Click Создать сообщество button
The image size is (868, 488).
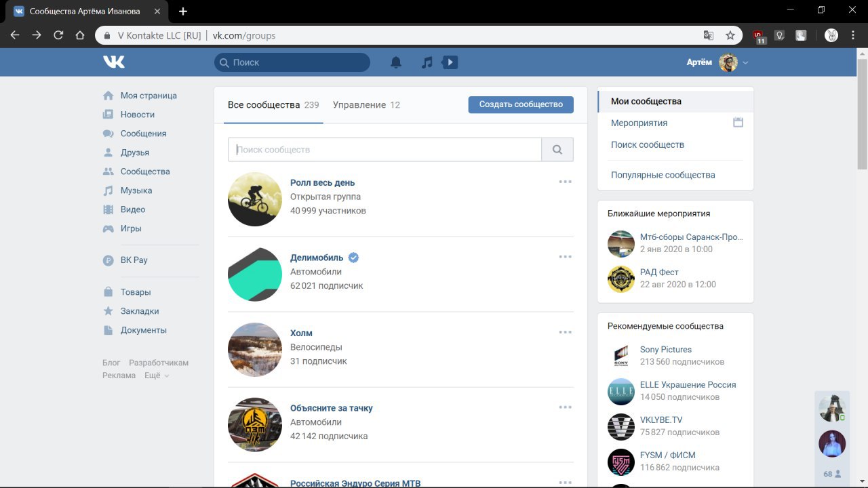pos(521,104)
